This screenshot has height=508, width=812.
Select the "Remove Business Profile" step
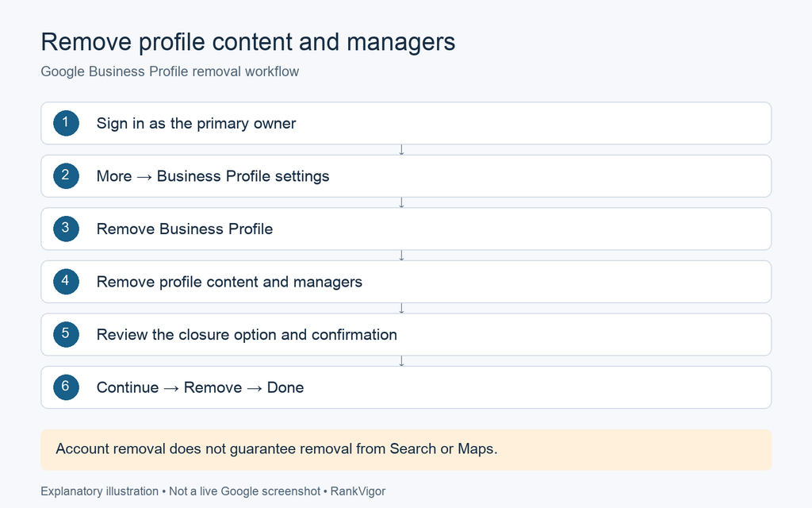pos(406,229)
